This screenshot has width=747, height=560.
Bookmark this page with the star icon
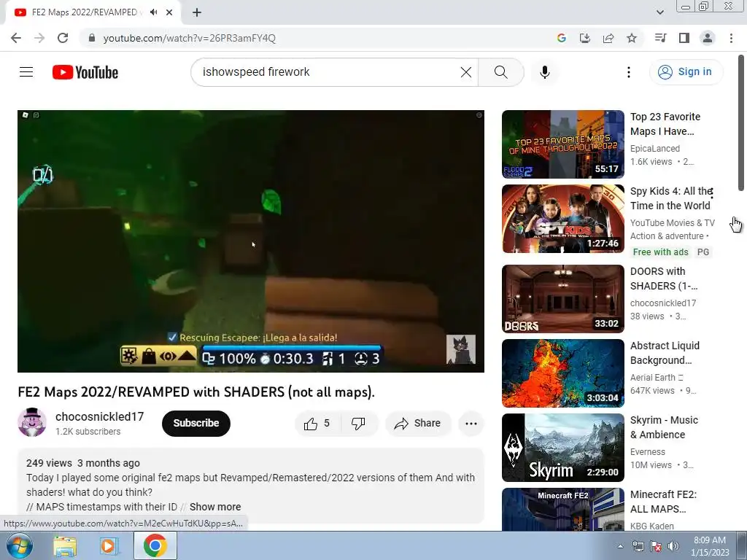pos(632,38)
